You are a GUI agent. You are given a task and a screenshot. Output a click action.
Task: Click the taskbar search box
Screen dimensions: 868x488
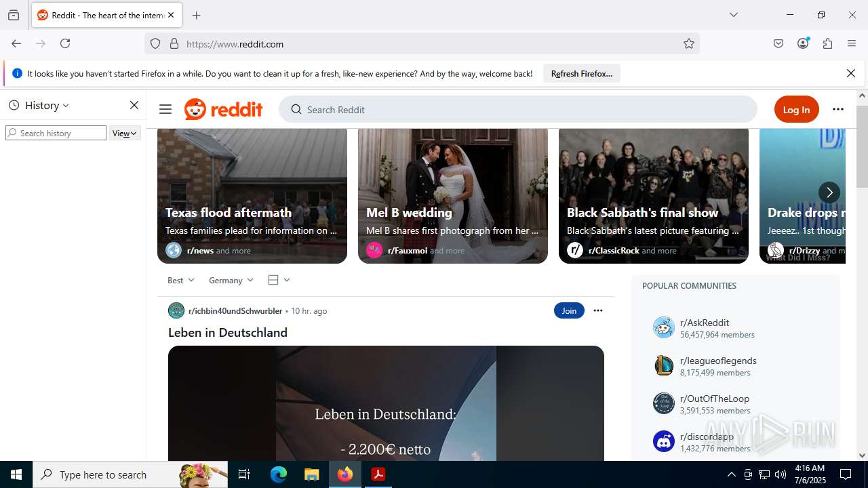click(x=130, y=474)
